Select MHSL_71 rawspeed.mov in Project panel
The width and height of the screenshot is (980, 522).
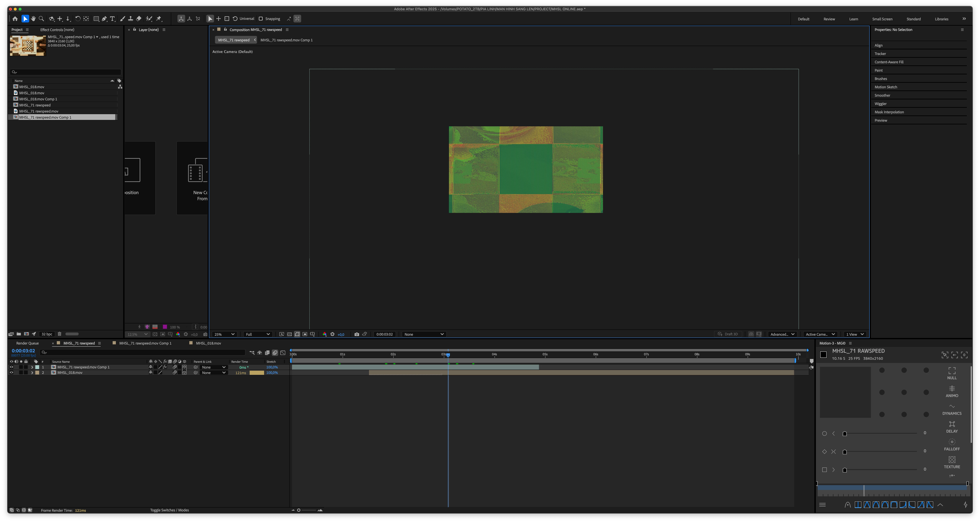pos(39,111)
